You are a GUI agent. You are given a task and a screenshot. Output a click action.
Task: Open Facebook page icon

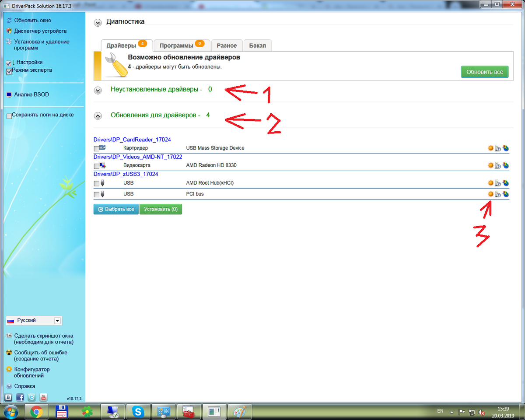click(20, 397)
